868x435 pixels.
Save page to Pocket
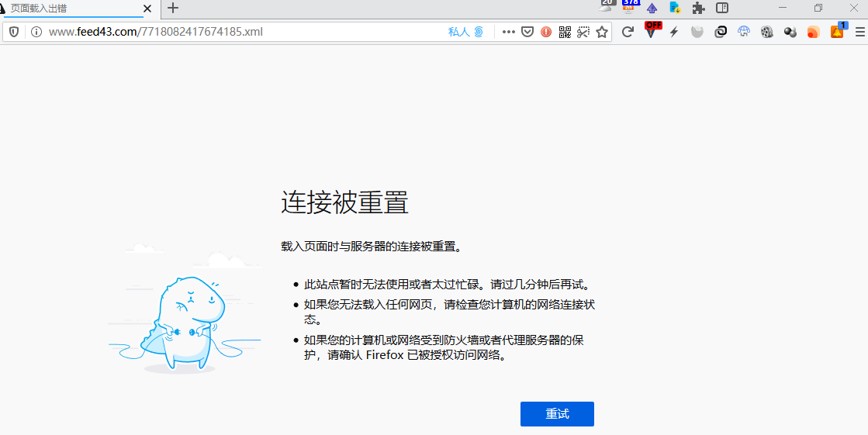tap(527, 32)
